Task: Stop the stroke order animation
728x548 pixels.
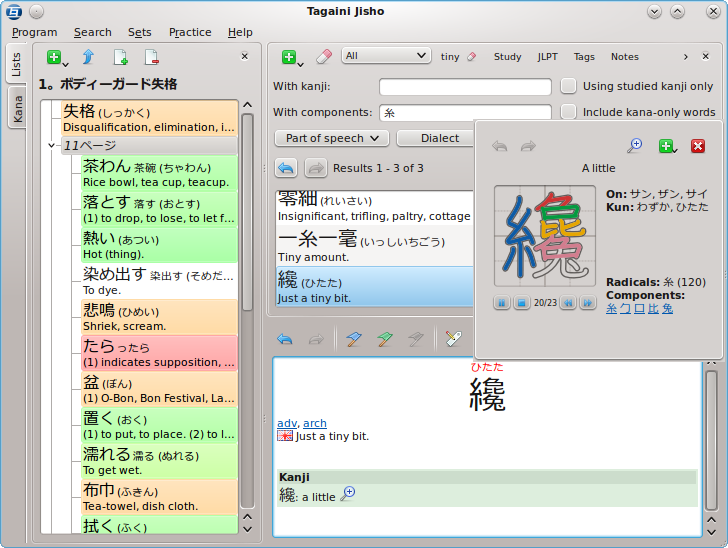Action: [521, 302]
